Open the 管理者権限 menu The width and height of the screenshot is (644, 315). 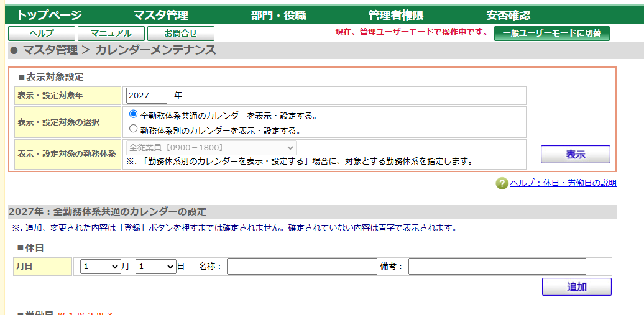coord(396,16)
